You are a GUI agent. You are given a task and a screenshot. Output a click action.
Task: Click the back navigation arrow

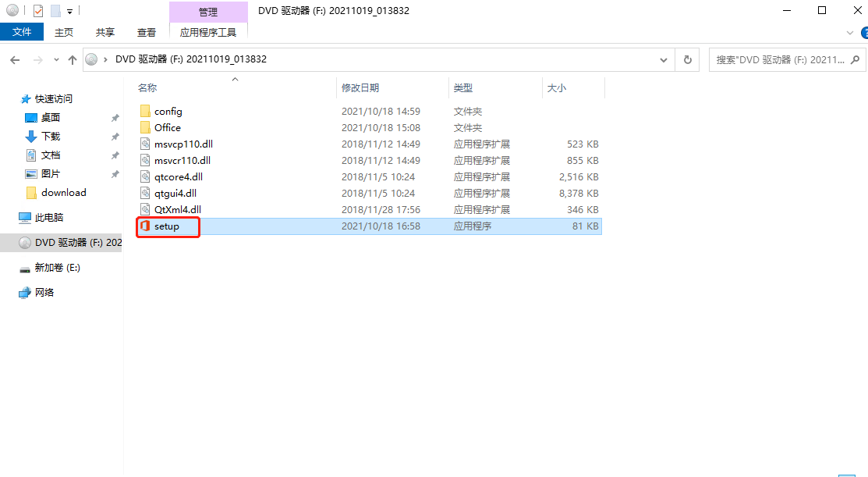point(14,59)
